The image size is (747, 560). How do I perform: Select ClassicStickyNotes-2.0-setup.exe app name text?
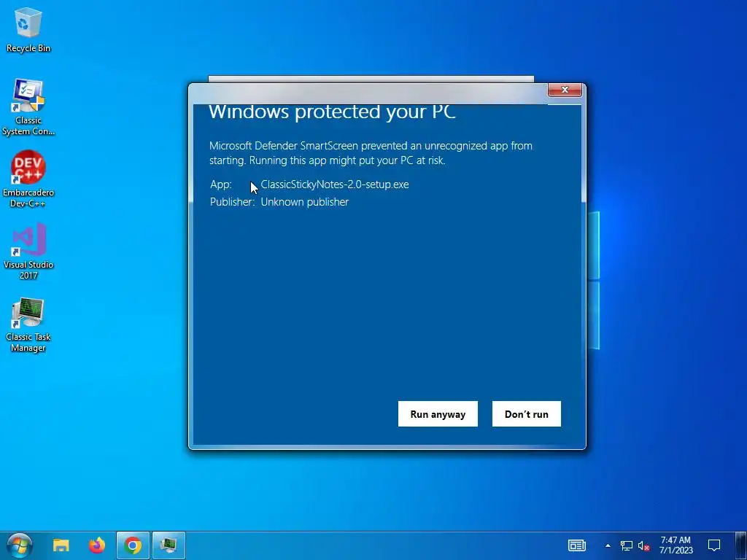334,184
